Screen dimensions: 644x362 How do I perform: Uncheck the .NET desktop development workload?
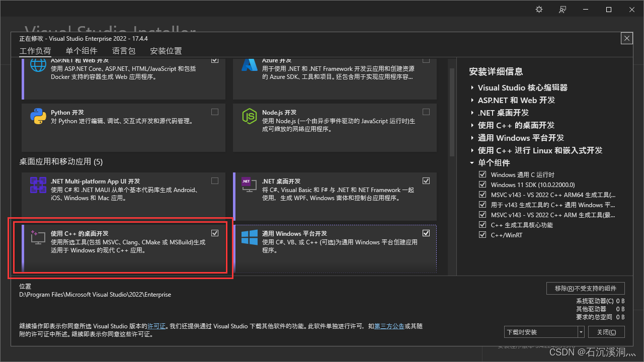pos(426,181)
